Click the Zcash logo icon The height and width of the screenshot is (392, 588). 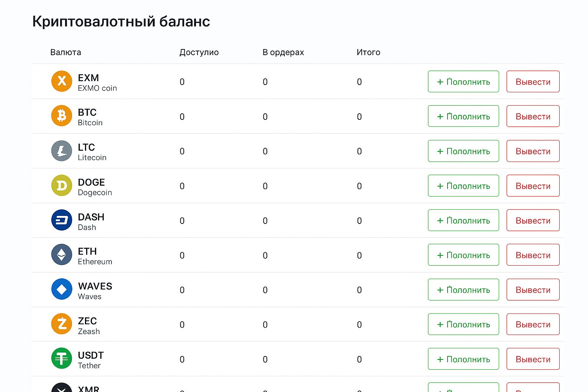(x=62, y=324)
